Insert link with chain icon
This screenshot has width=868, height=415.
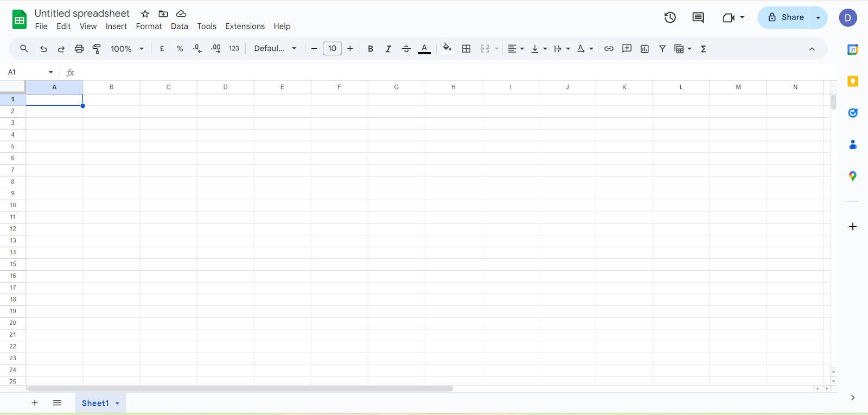[x=609, y=49]
